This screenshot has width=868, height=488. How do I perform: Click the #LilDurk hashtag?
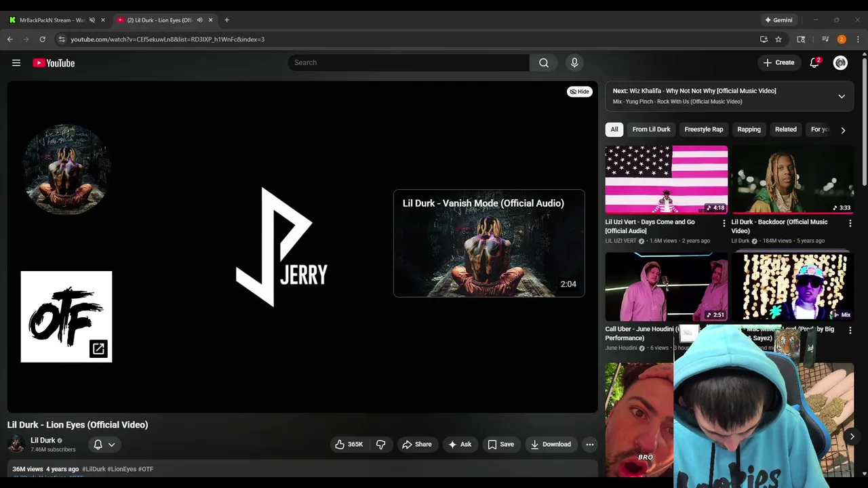[94, 469]
